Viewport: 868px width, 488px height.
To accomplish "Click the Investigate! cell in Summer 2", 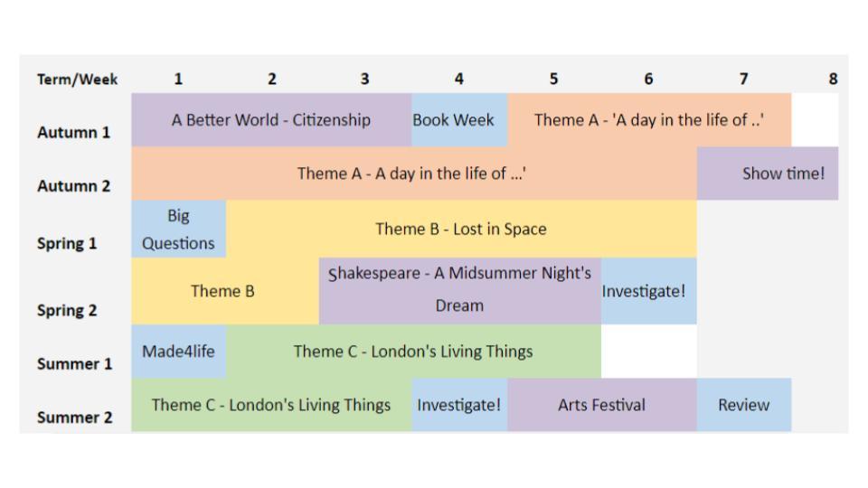I will coord(459,405).
